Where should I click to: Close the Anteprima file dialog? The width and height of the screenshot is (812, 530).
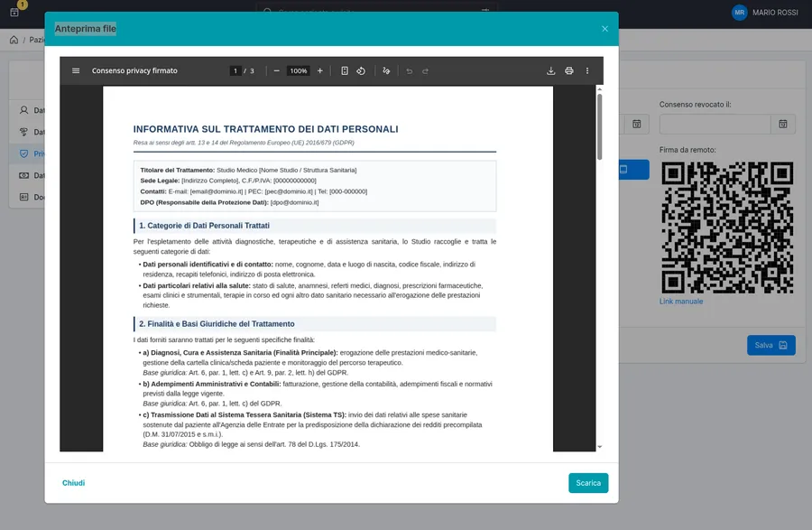tap(604, 29)
